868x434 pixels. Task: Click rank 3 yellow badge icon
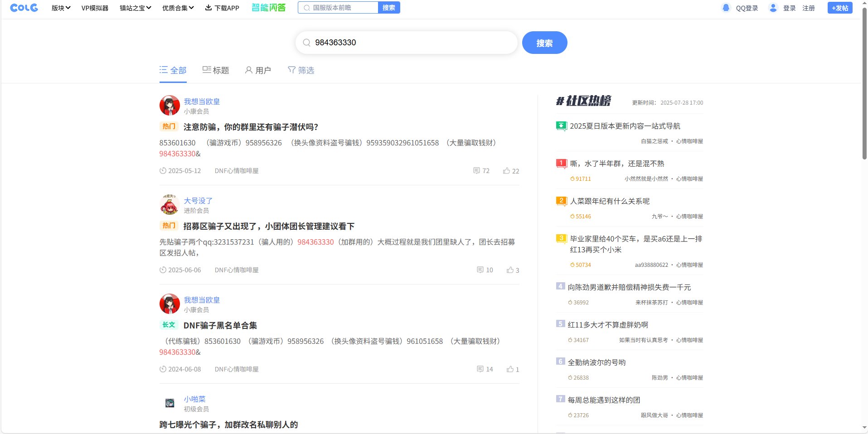tap(561, 239)
